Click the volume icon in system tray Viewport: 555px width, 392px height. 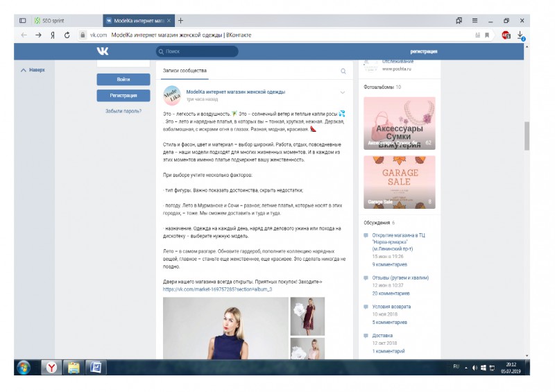coord(475,368)
